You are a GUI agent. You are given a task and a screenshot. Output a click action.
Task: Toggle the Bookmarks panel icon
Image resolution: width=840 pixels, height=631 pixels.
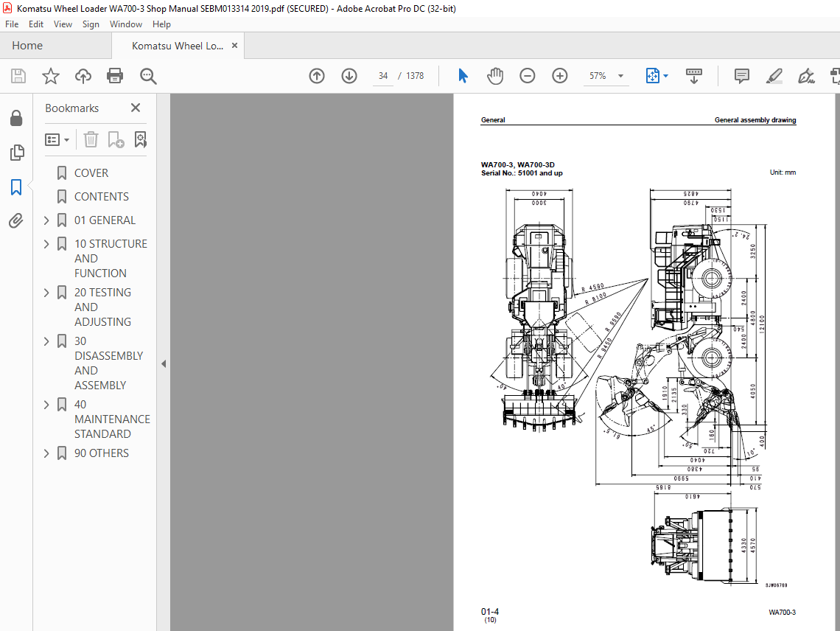click(17, 187)
